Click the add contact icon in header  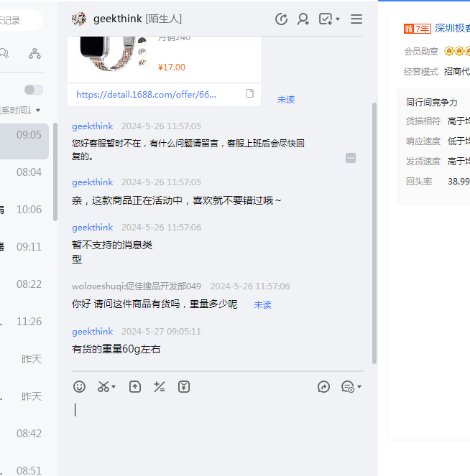[x=303, y=19]
